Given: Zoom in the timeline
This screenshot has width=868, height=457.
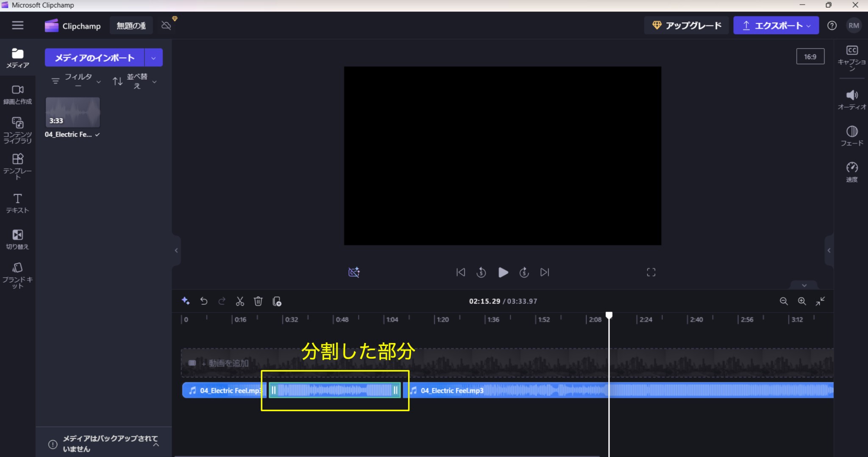Looking at the screenshot, I should coord(802,301).
